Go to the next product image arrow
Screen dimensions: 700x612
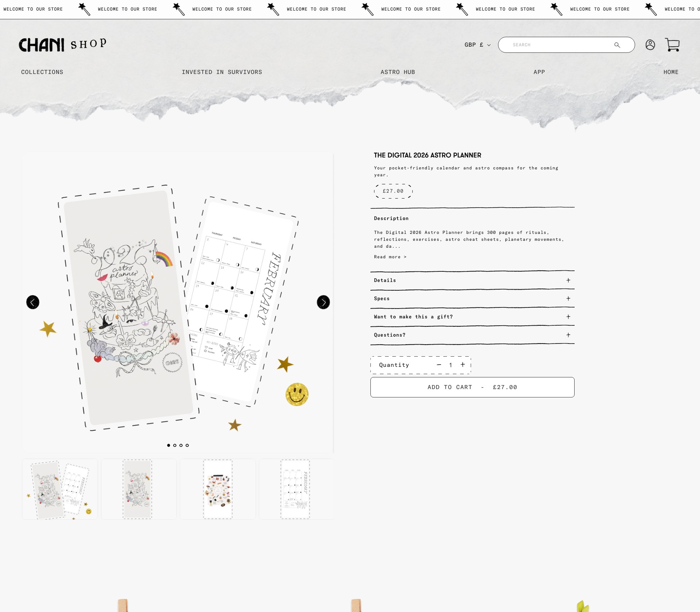click(x=323, y=302)
